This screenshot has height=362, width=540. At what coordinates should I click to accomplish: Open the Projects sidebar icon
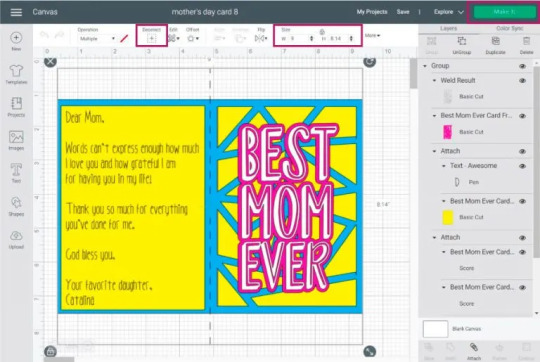tap(16, 104)
